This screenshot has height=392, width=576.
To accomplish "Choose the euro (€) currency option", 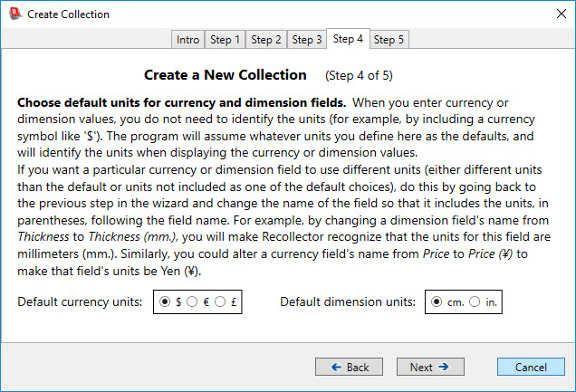I will (x=191, y=302).
